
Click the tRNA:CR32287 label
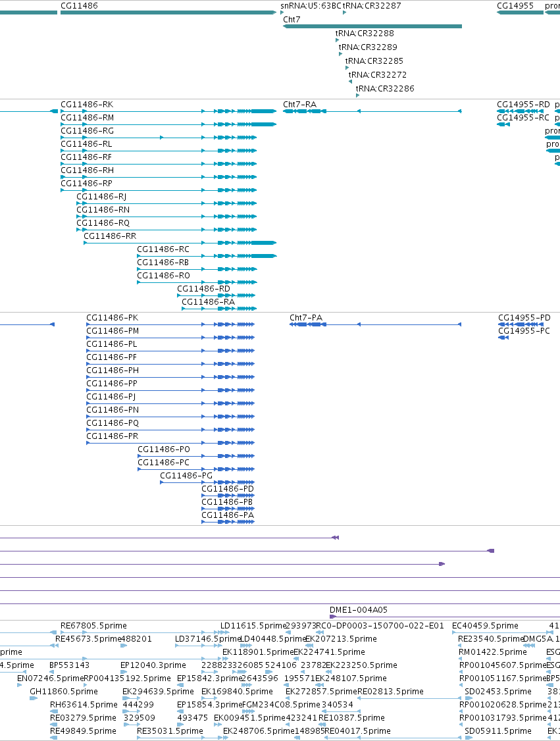pyautogui.click(x=372, y=6)
